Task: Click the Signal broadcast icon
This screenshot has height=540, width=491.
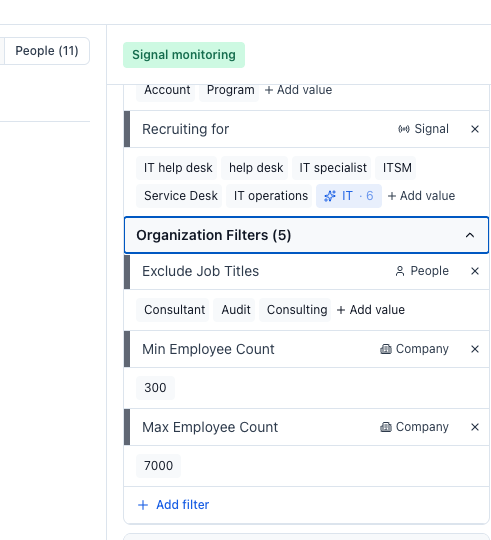Action: click(404, 129)
